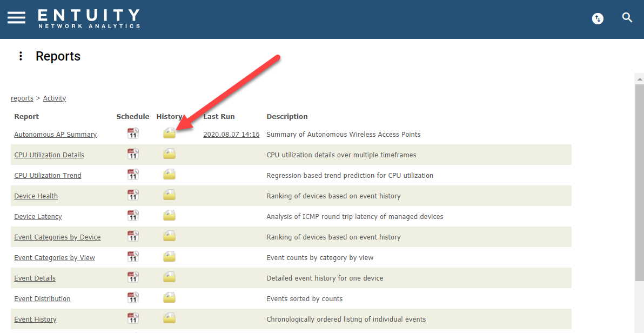
Task: Click the Report column header
Action: pos(26,117)
